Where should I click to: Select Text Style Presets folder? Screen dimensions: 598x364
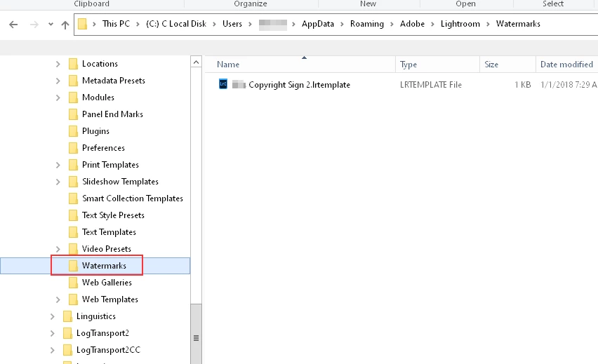(113, 215)
